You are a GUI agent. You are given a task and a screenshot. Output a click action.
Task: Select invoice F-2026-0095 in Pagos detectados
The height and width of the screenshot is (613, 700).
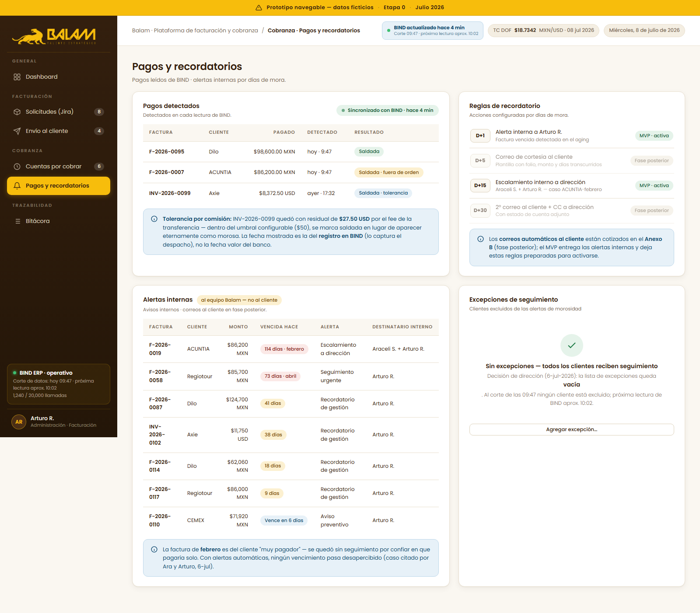pyautogui.click(x=291, y=152)
